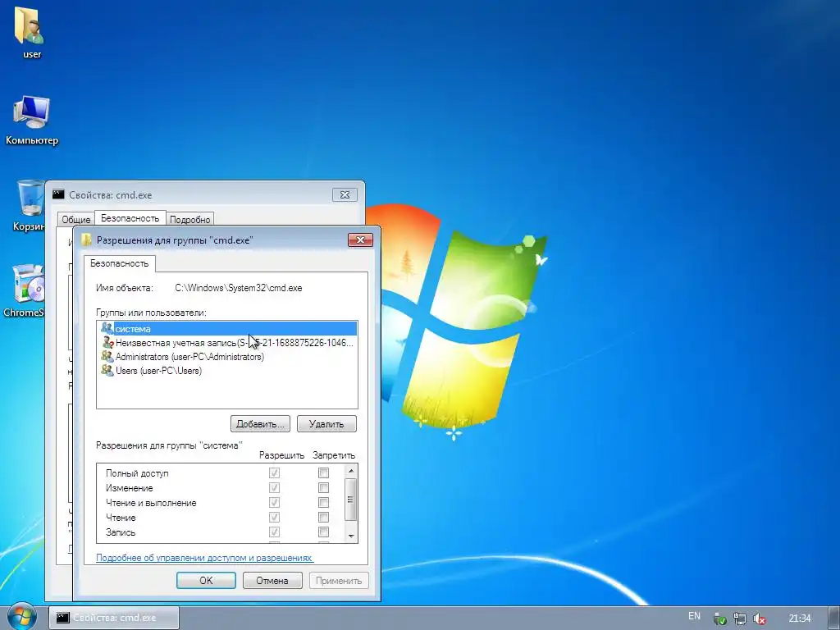Toggle Разрешить checkbox for Запись
This screenshot has width=840, height=630.
[274, 532]
